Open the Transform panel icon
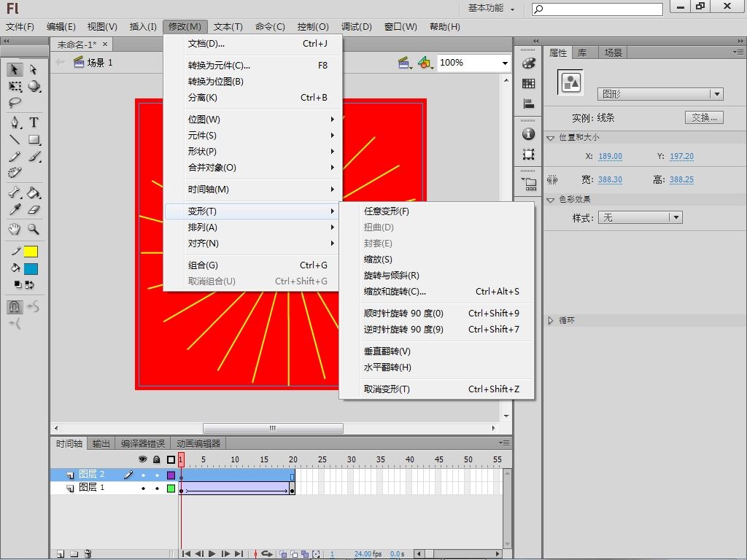Viewport: 747px width, 560px height. (x=528, y=155)
